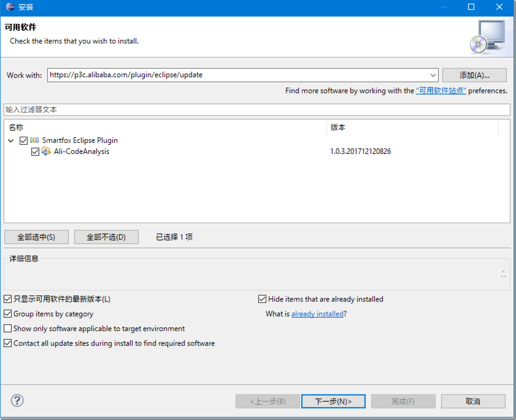Collapse the Smartfox Eclipse Plugin tree node
The image size is (516, 420).
[x=11, y=141]
